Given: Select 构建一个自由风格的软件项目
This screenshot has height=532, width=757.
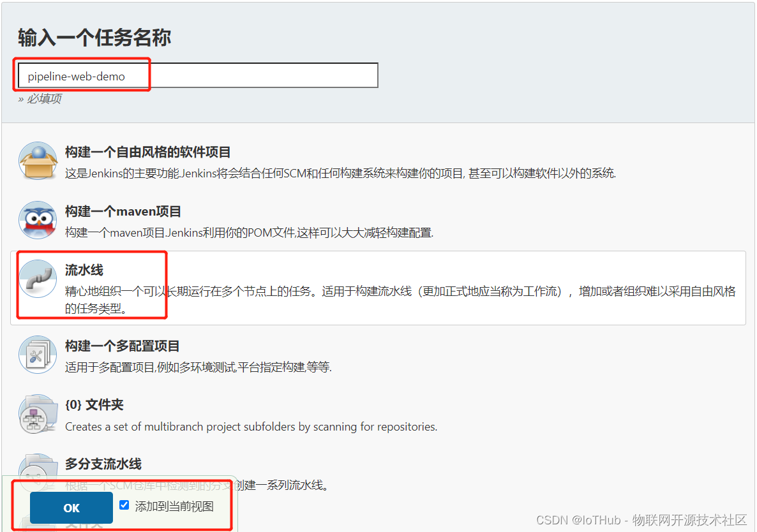Looking at the screenshot, I should (x=147, y=152).
